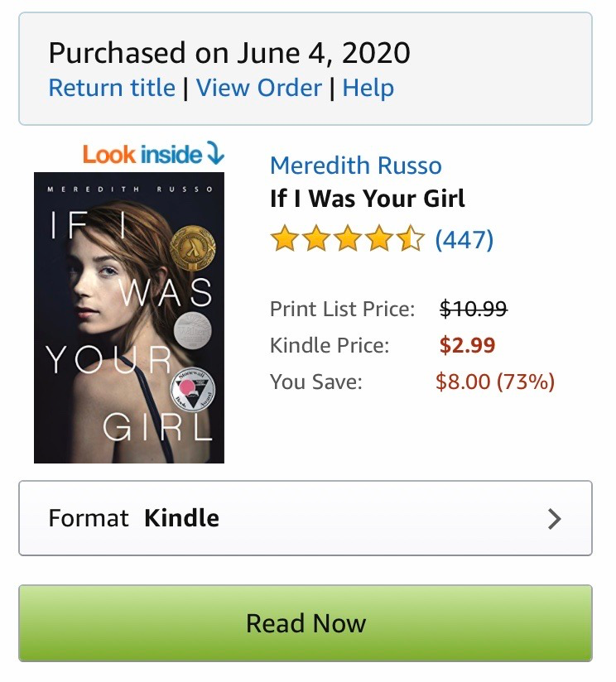The width and height of the screenshot is (616, 682).
Task: Expand the Format row chevron arrow
Action: (x=555, y=519)
